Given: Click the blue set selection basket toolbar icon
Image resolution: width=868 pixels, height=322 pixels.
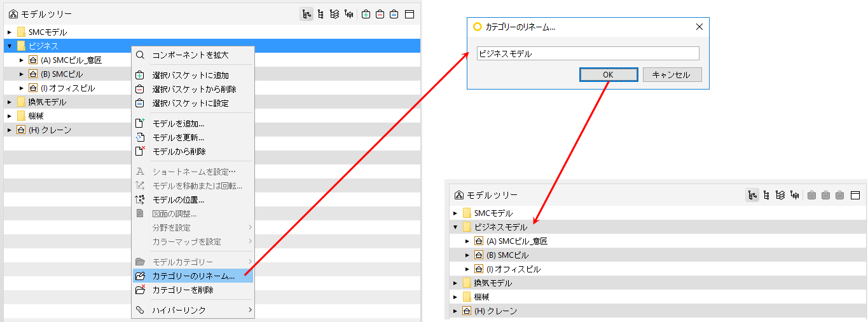Looking at the screenshot, I should coord(394,14).
